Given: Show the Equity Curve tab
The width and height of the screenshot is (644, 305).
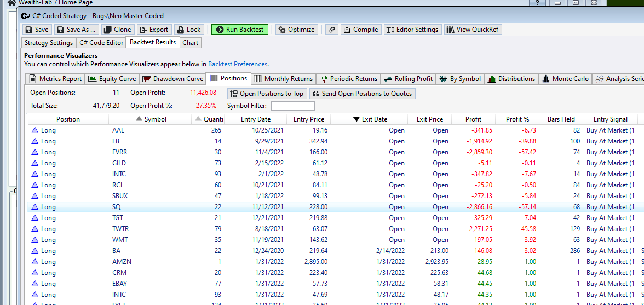Looking at the screenshot, I should (x=112, y=79).
